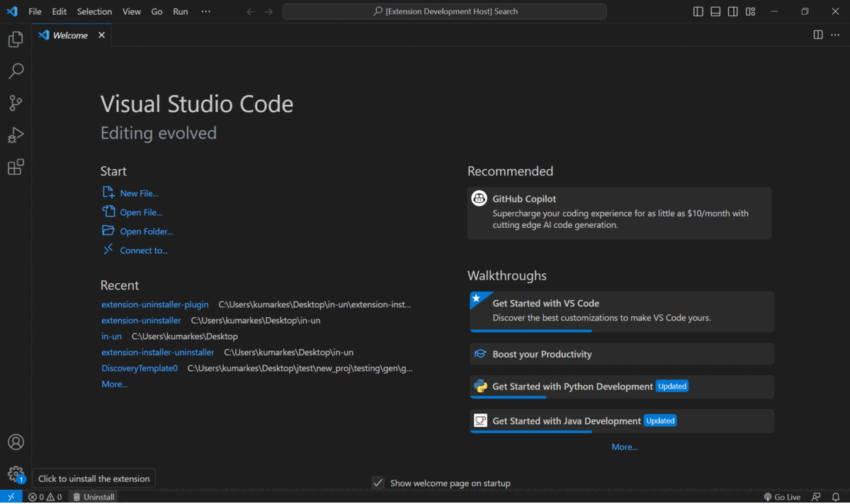The width and height of the screenshot is (850, 504).
Task: Toggle primary side bar layout icon
Action: tap(698, 11)
